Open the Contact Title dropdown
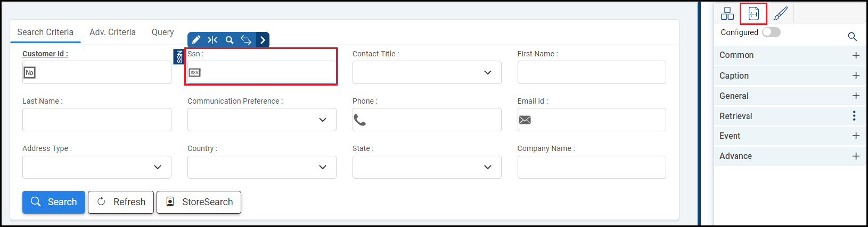This screenshot has height=227, width=868. pos(427,72)
